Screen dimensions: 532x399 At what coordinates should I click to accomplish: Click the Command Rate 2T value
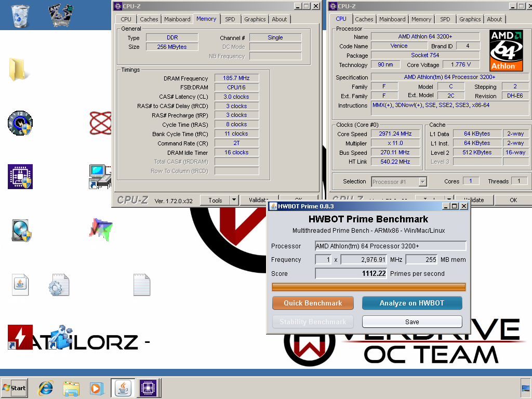click(x=236, y=143)
